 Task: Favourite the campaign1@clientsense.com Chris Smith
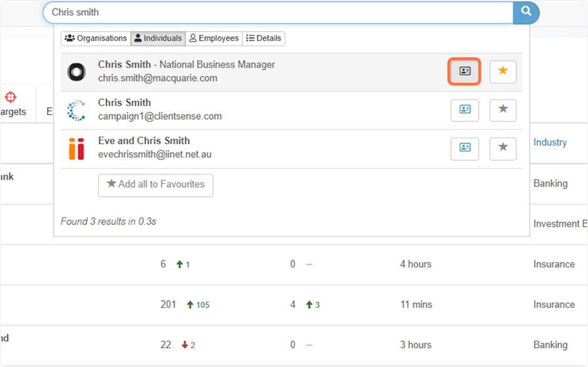pos(503,110)
